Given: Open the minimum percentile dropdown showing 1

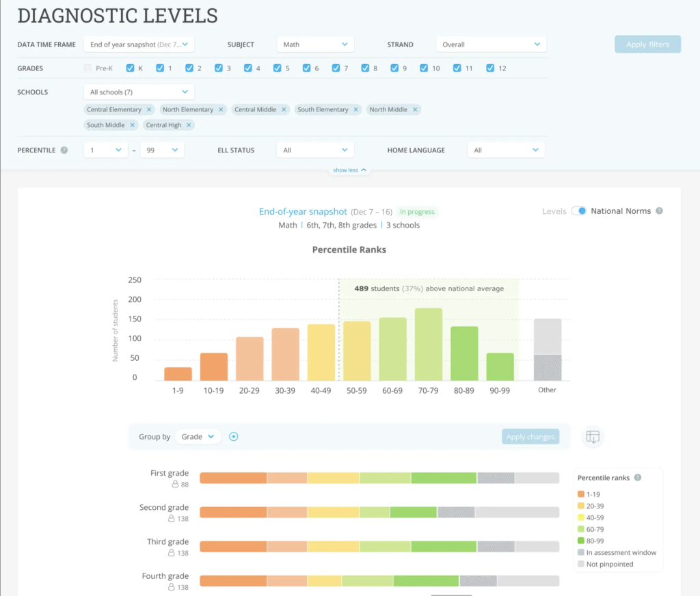Looking at the screenshot, I should [105, 150].
